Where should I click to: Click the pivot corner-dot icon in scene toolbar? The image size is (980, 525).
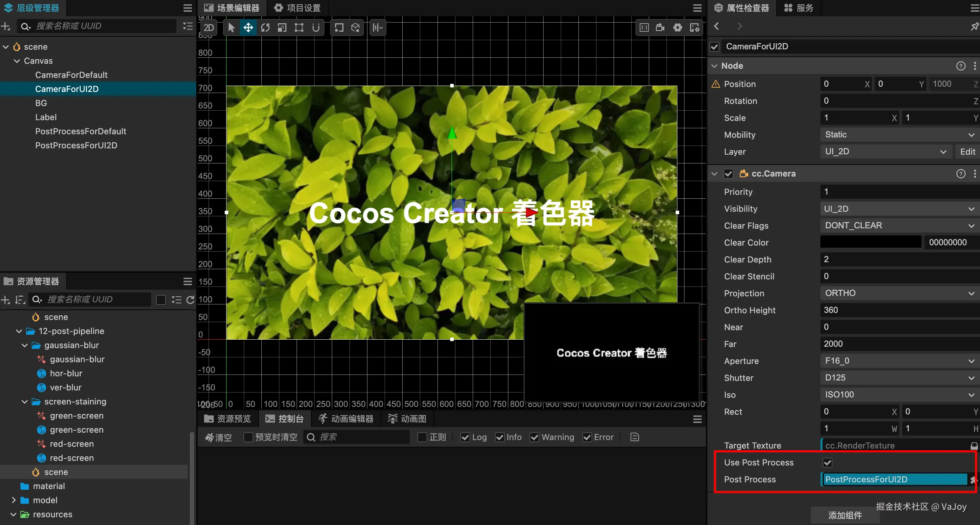(339, 27)
